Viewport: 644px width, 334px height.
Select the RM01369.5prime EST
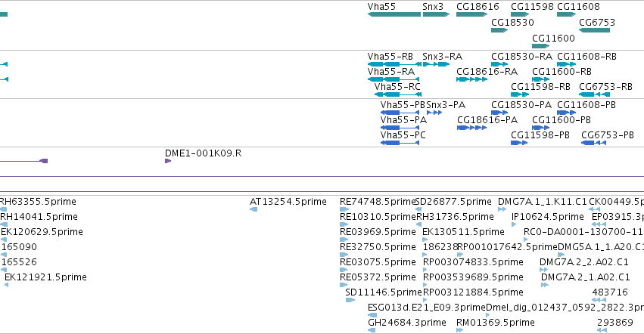coord(459,330)
